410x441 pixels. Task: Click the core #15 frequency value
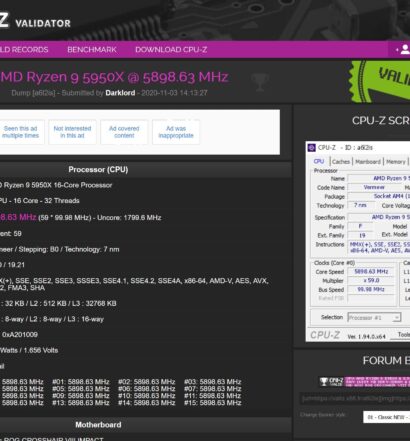[220, 403]
